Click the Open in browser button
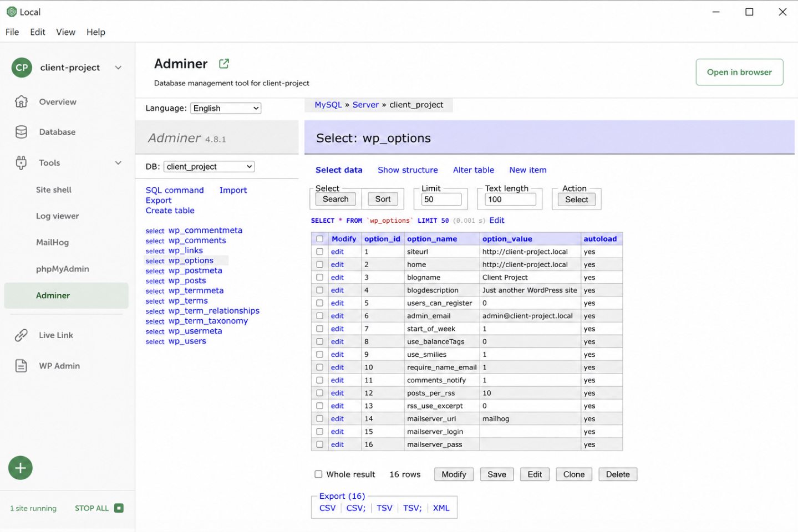Screen dimensions: 798x532 [x=739, y=72]
